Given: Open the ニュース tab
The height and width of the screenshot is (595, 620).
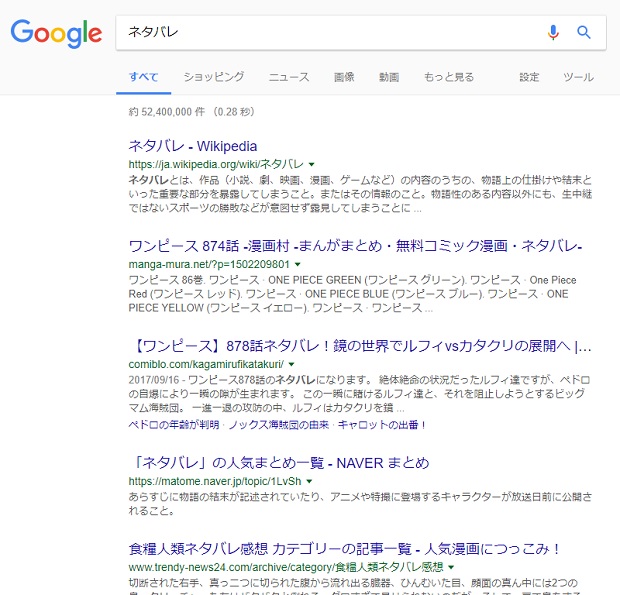Looking at the screenshot, I should pyautogui.click(x=289, y=77).
